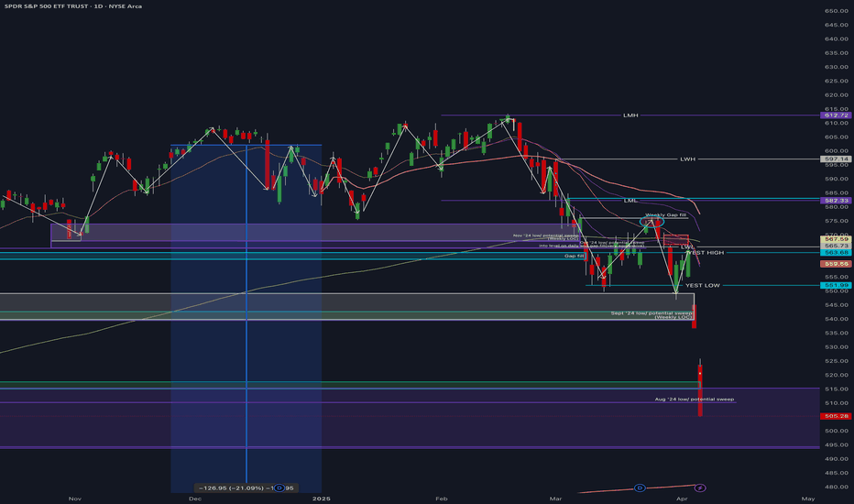
Task: Click the Aug '24 low/ potential sweep label
Action: pyautogui.click(x=695, y=399)
